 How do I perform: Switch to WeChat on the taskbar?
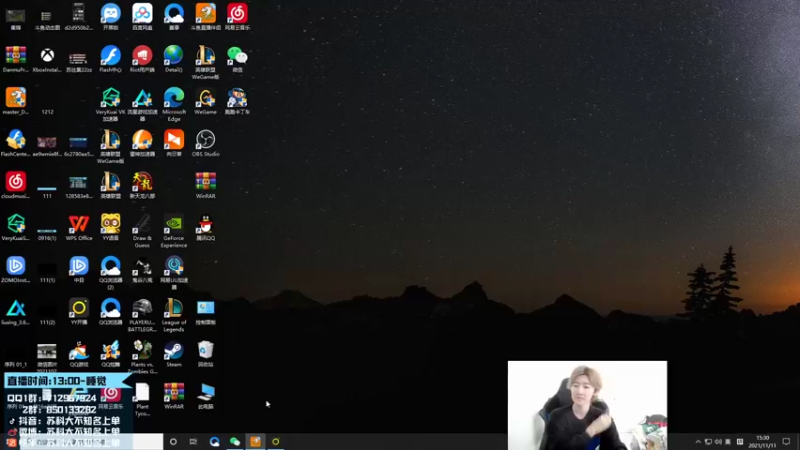pos(235,442)
